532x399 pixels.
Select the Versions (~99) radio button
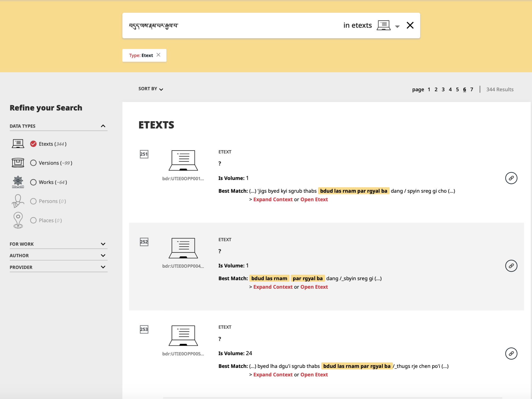pos(33,163)
